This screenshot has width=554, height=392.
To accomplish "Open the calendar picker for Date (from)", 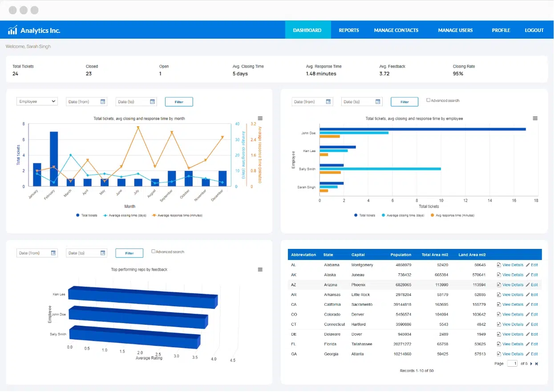I will tap(104, 101).
